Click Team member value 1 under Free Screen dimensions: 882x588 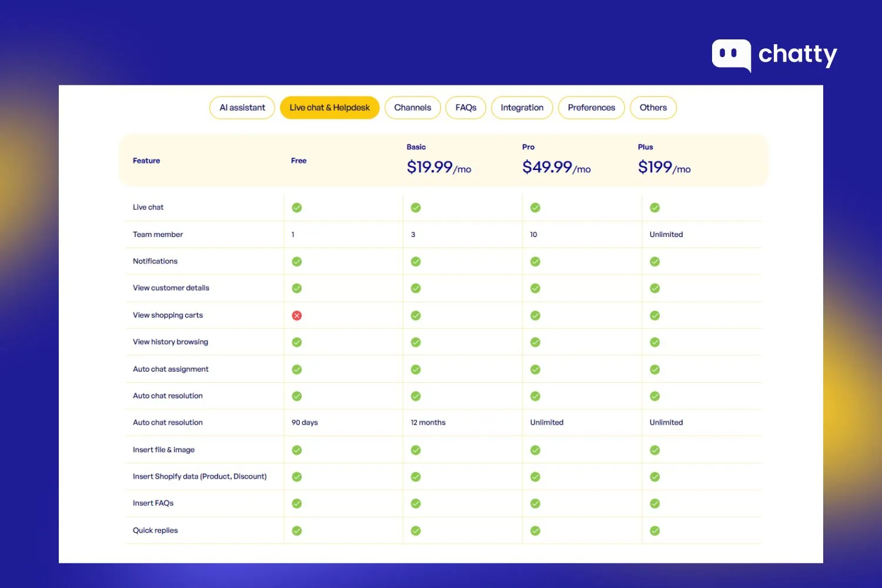[293, 235]
